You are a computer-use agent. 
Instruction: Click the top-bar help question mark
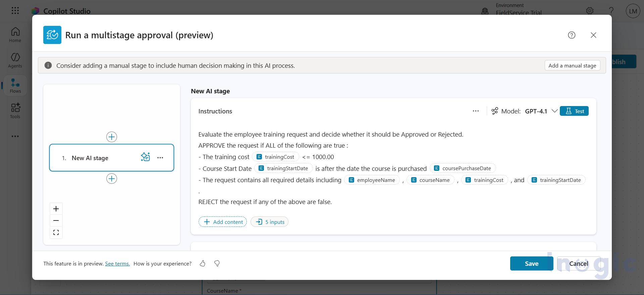(611, 11)
